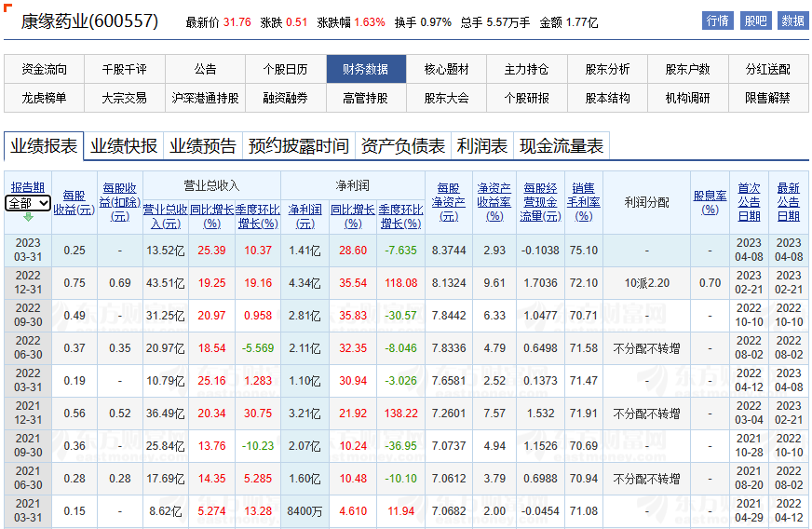Image resolution: width=812 pixels, height=529 pixels.
Task: Open the 资金流向 navigation item
Action: [45, 69]
